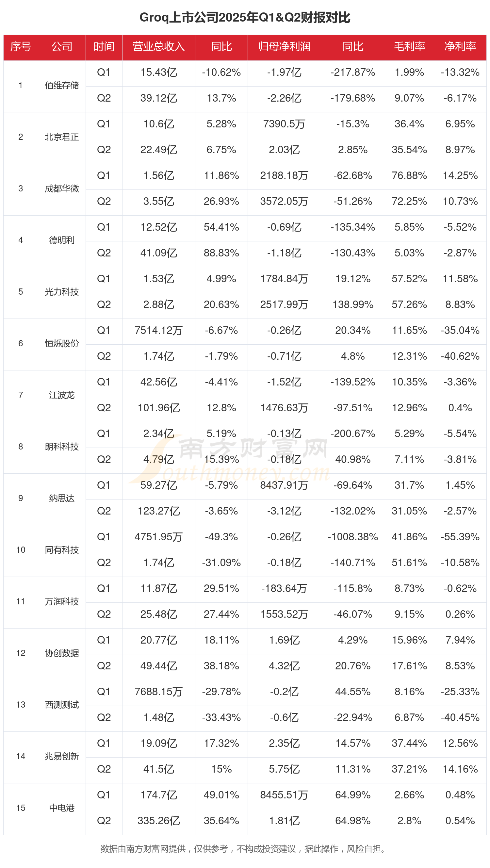490x868 pixels.
Task: Select company name 中电港
Action: [62, 808]
